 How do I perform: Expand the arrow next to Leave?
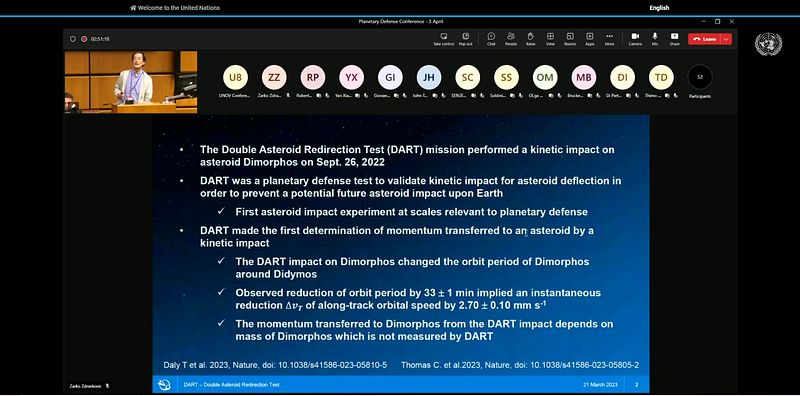(727, 39)
